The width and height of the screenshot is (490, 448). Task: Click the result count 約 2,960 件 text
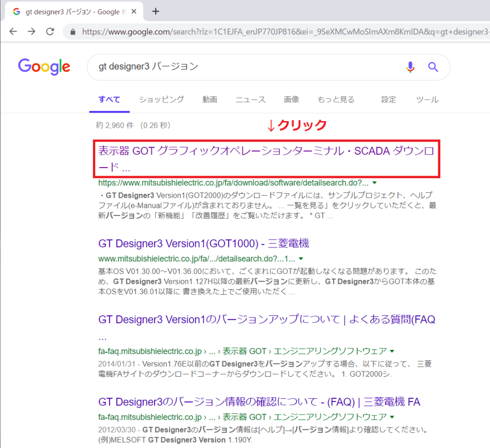click(x=115, y=125)
